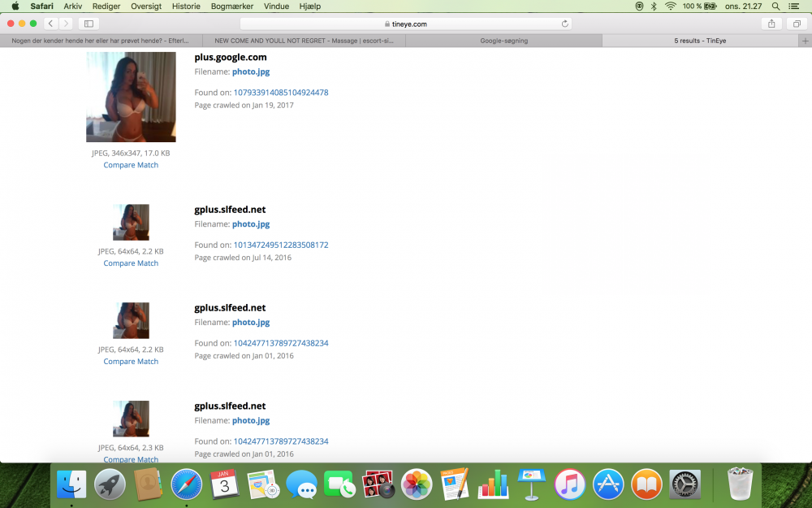Click Compare Match under the 346x347 image
The height and width of the screenshot is (508, 812).
click(131, 165)
